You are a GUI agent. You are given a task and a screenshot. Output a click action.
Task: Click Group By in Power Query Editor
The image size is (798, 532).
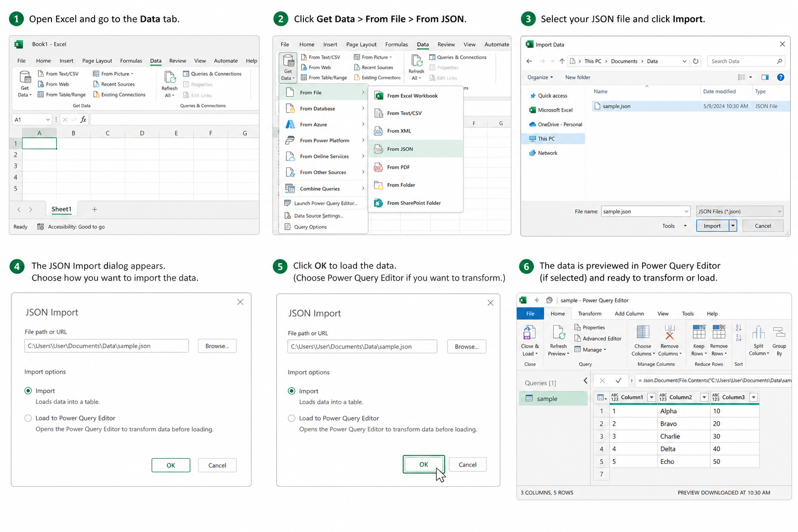coord(779,341)
